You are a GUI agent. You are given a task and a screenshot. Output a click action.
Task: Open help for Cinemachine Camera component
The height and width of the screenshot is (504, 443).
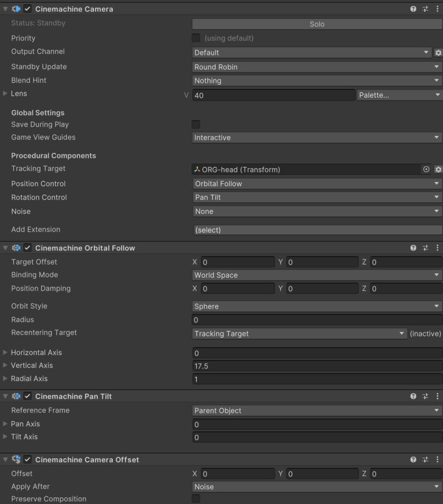pos(413,9)
